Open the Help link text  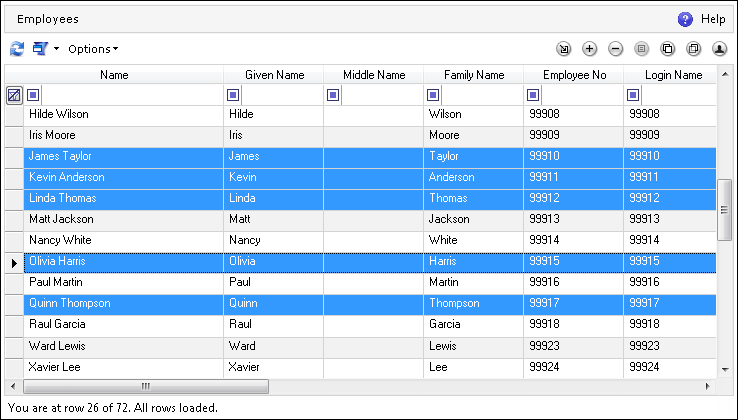click(x=713, y=19)
